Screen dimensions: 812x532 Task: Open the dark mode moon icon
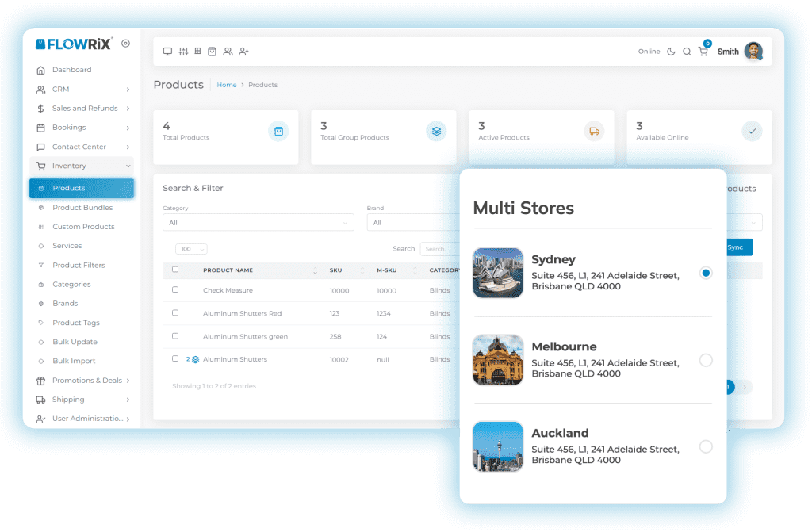pos(671,51)
